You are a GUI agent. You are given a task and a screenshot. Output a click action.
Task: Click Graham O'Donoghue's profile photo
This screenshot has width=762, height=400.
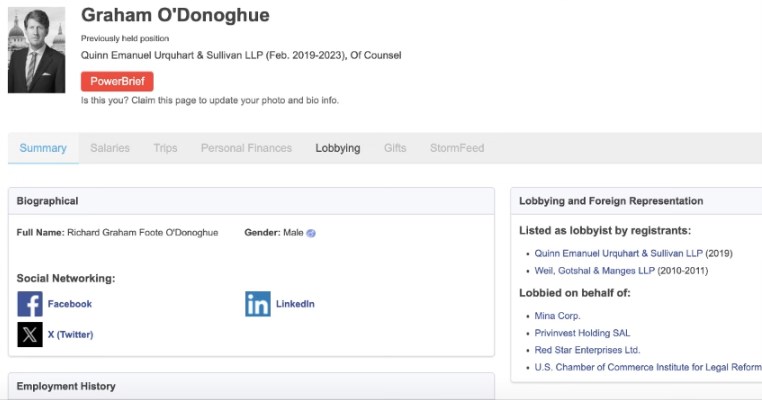tap(37, 50)
